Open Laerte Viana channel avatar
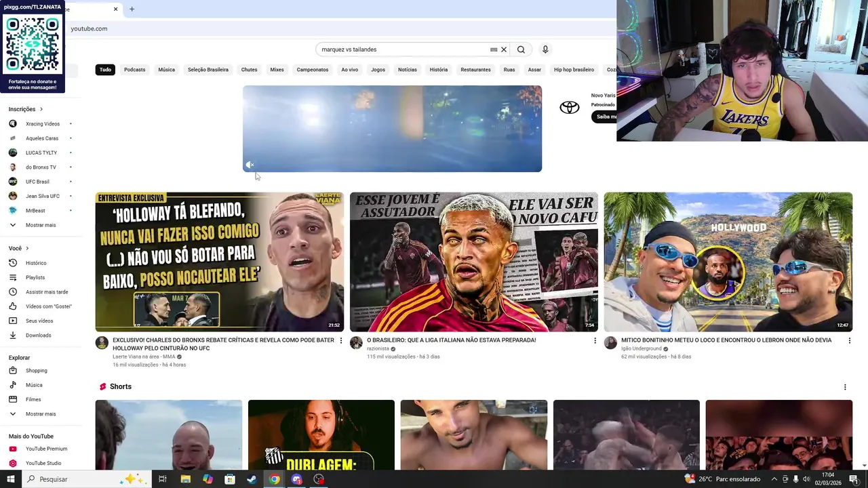 point(102,343)
